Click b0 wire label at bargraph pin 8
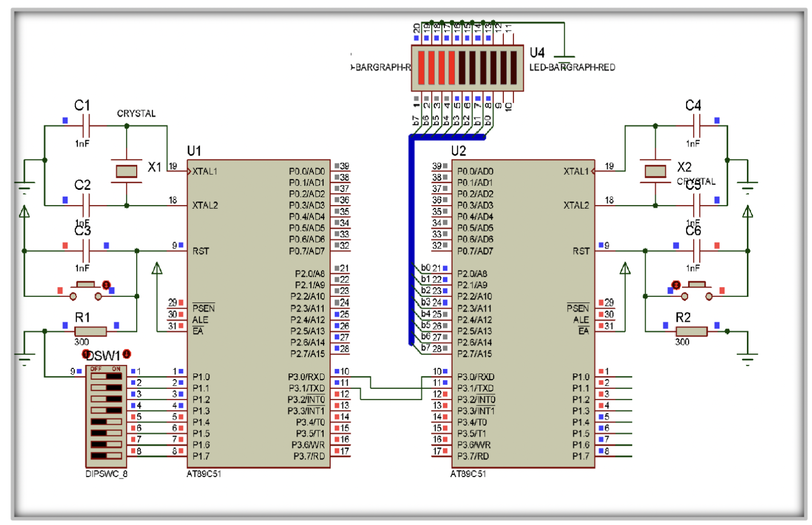Viewport: 812px width, 525px height. [488, 120]
